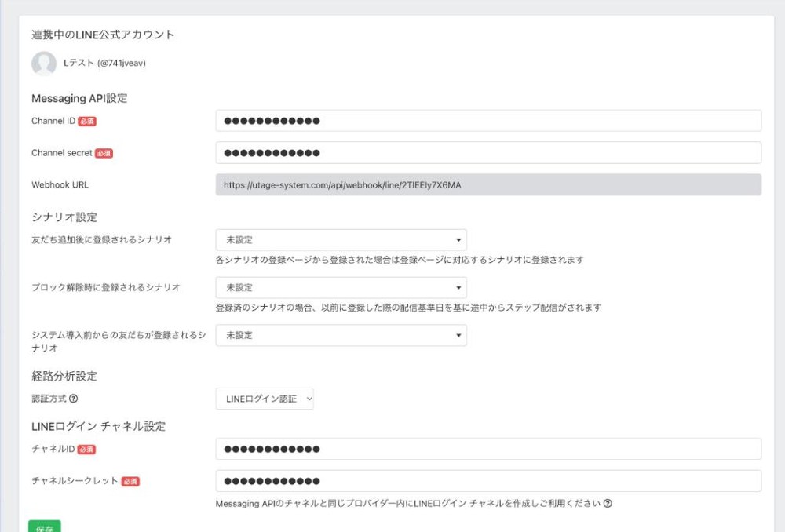Open the 認証方式 LINEログイン認証 dropdown
This screenshot has height=532, width=785.
tap(265, 399)
